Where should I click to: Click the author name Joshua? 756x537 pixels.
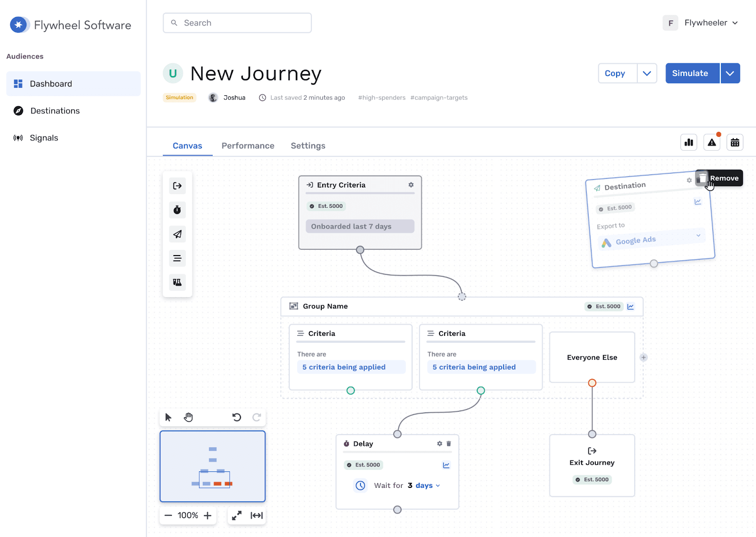click(x=234, y=98)
